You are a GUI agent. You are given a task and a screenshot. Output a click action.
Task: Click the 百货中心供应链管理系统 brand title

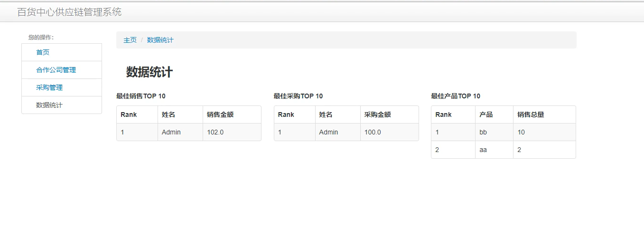[69, 12]
